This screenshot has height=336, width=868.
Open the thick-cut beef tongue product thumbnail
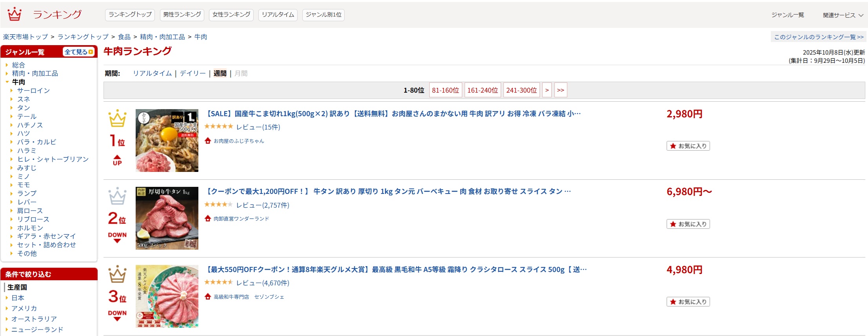tap(167, 218)
